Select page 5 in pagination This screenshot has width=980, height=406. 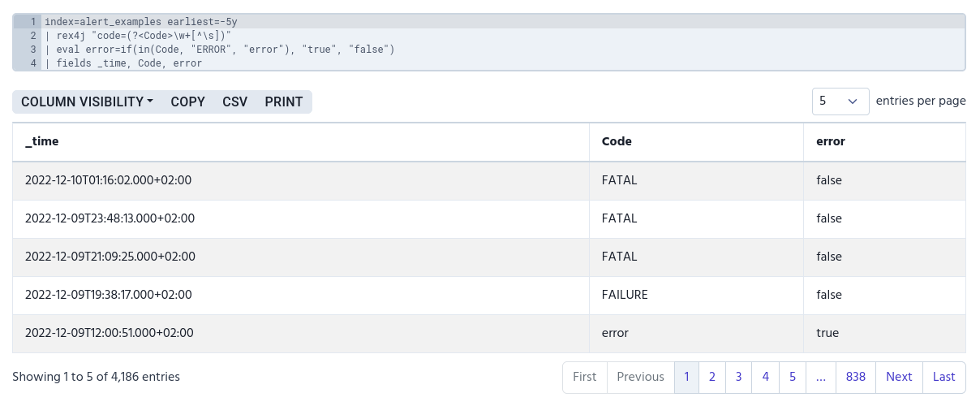point(793,377)
